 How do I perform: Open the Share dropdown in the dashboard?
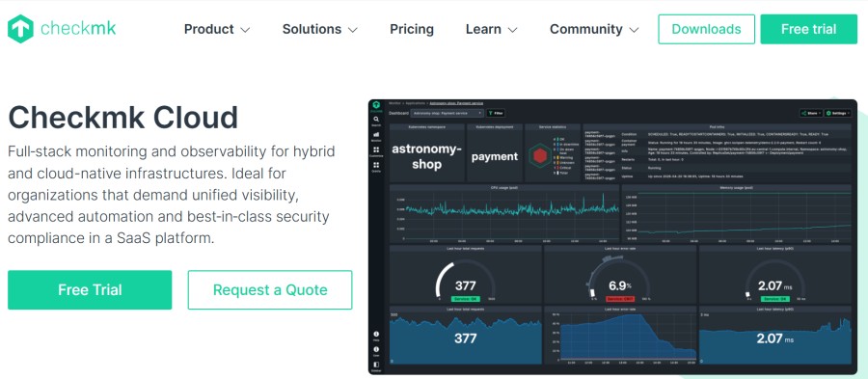click(x=810, y=113)
